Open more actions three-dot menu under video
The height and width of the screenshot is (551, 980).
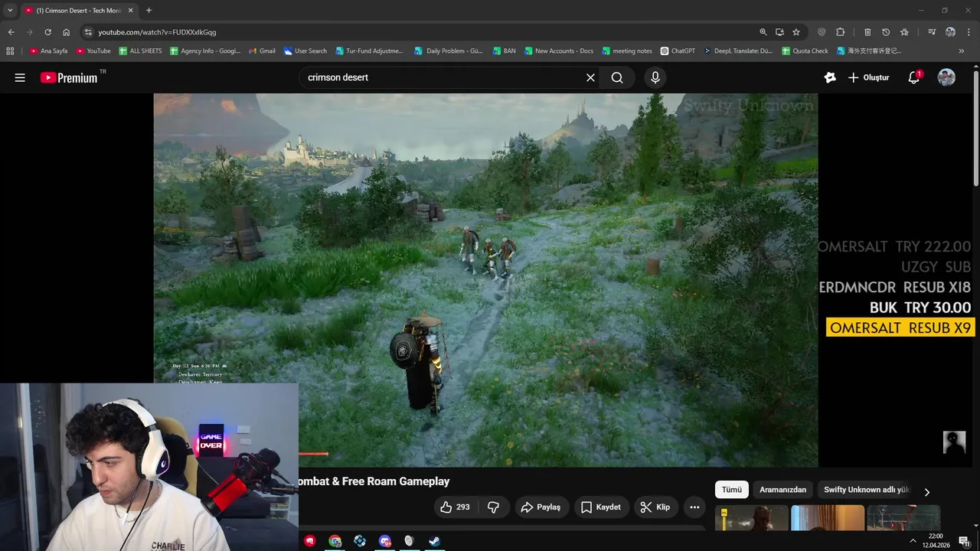(x=694, y=507)
